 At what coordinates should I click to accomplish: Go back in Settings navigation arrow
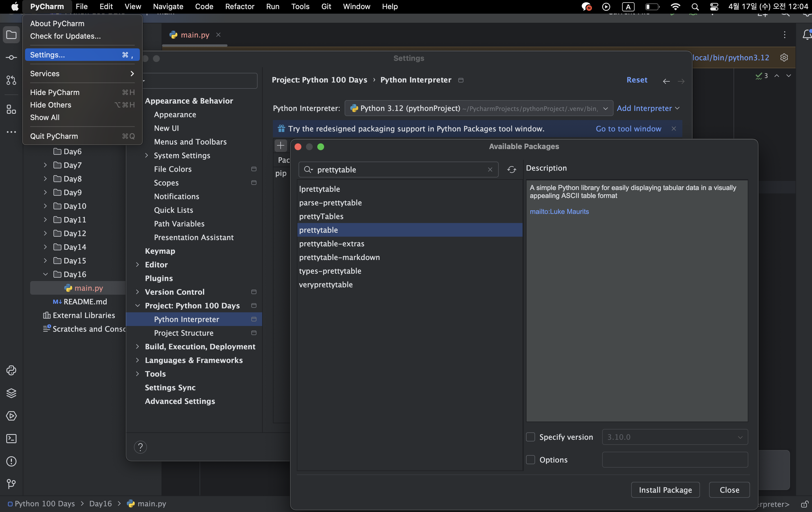pyautogui.click(x=666, y=81)
